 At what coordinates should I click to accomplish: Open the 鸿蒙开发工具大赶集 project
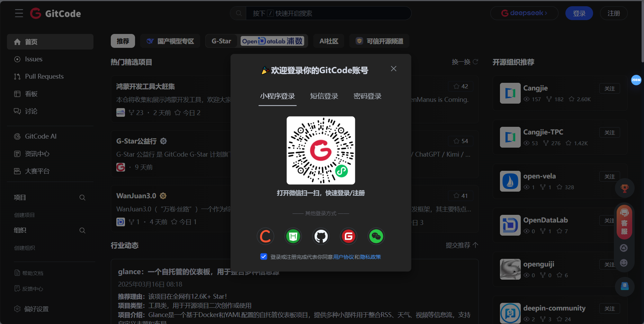[x=145, y=86]
